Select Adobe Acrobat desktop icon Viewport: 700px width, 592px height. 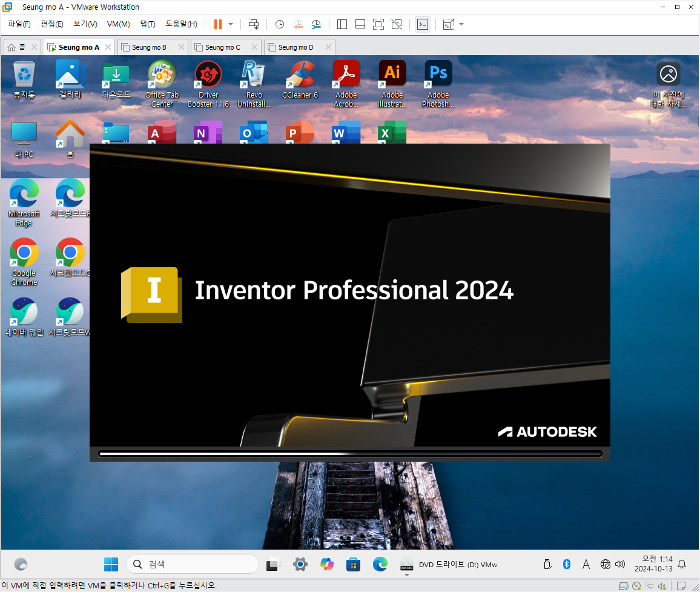pyautogui.click(x=346, y=84)
